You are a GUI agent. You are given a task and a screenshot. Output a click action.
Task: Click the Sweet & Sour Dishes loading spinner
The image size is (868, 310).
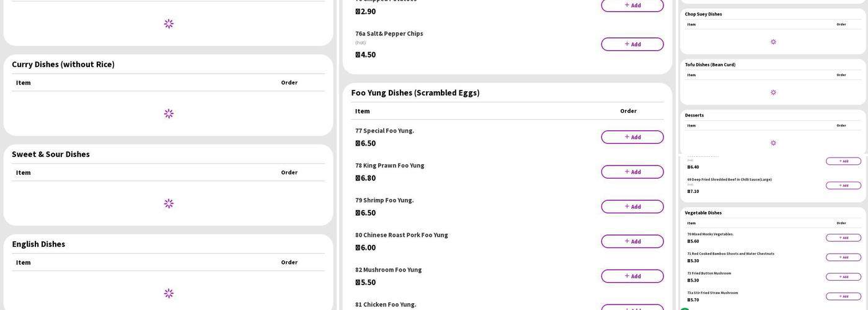coord(169,203)
